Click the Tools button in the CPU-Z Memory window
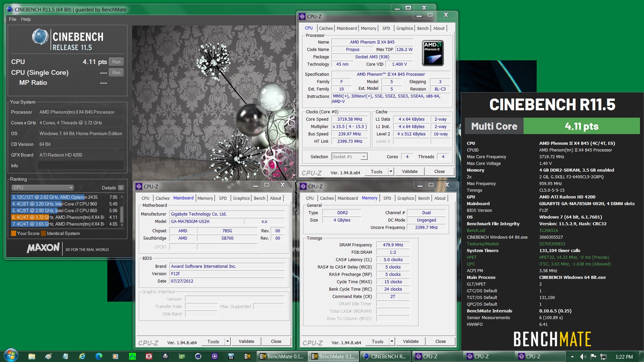Viewport: 644px width, 362px height. click(377, 342)
